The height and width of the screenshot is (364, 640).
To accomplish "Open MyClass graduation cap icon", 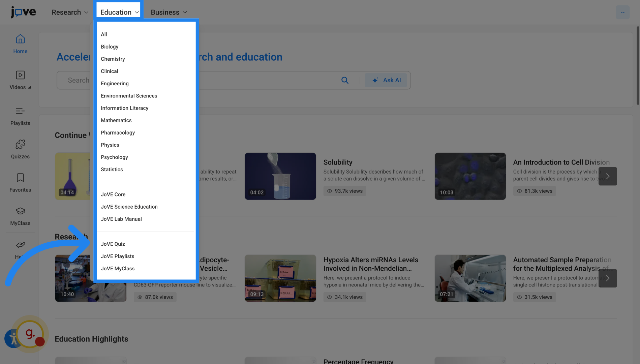I will pyautogui.click(x=20, y=216).
